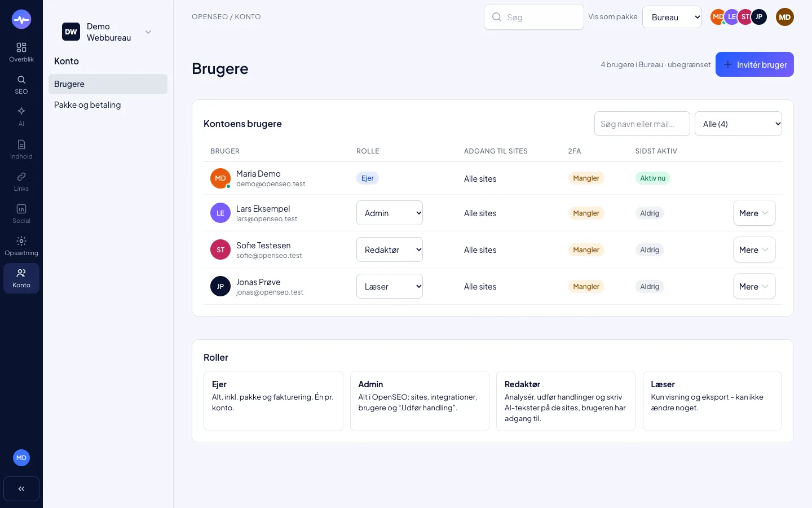The image size is (812, 508).
Task: Focus the Søg navn eller mail field
Action: [642, 124]
